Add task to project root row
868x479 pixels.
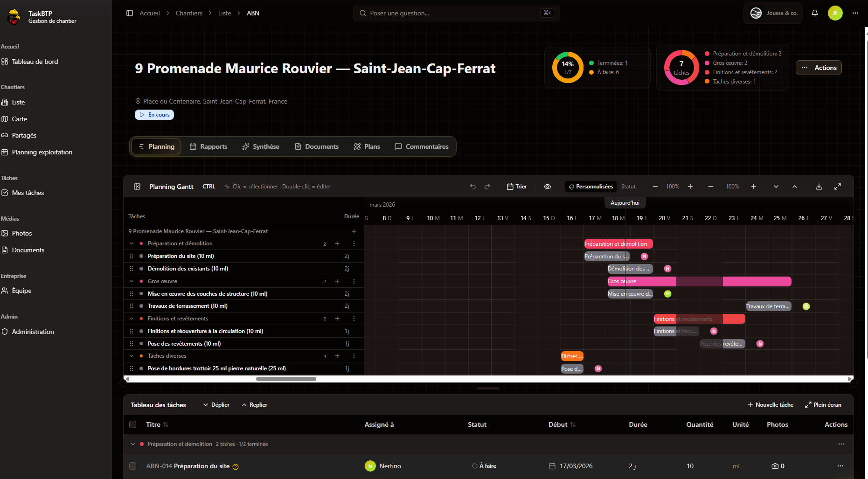pyautogui.click(x=354, y=231)
